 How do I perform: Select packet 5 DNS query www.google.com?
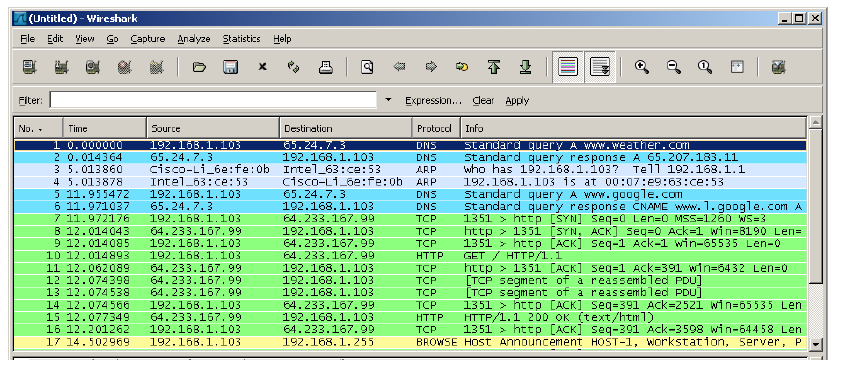410,194
